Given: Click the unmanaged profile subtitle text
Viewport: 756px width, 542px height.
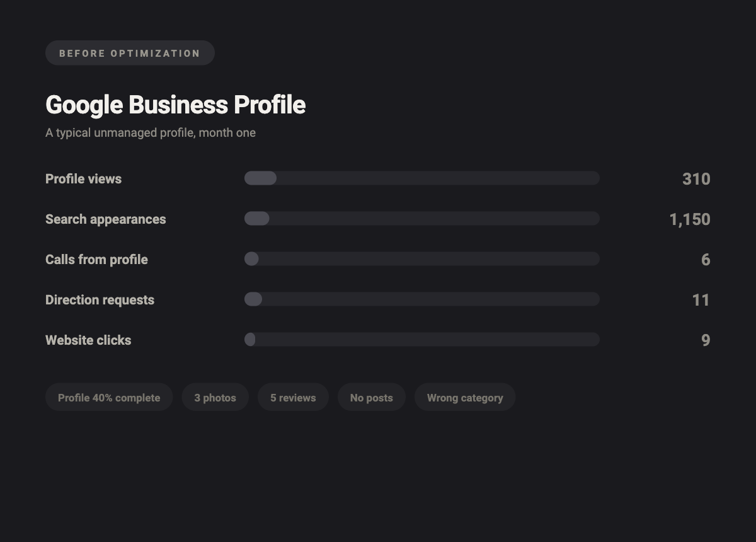Looking at the screenshot, I should [x=151, y=133].
